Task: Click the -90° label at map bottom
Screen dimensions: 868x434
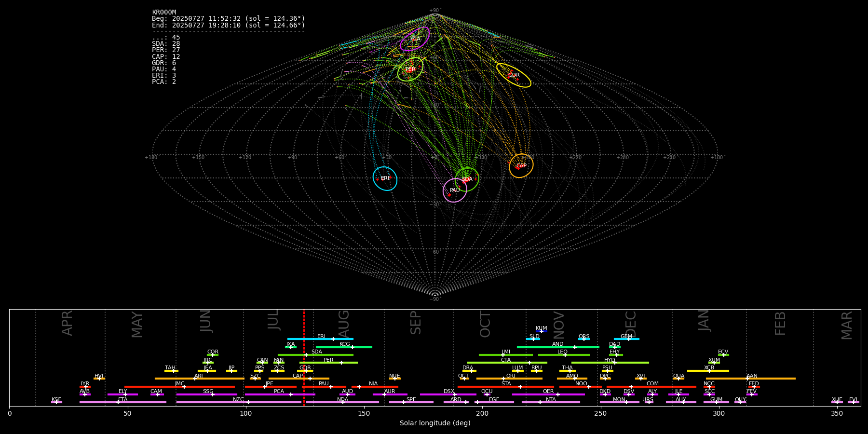Action: tap(435, 299)
